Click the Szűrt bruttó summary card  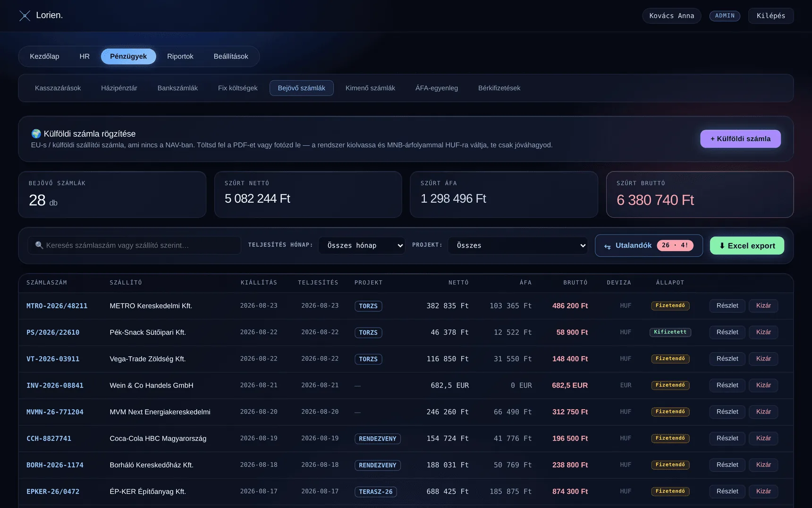tap(700, 194)
